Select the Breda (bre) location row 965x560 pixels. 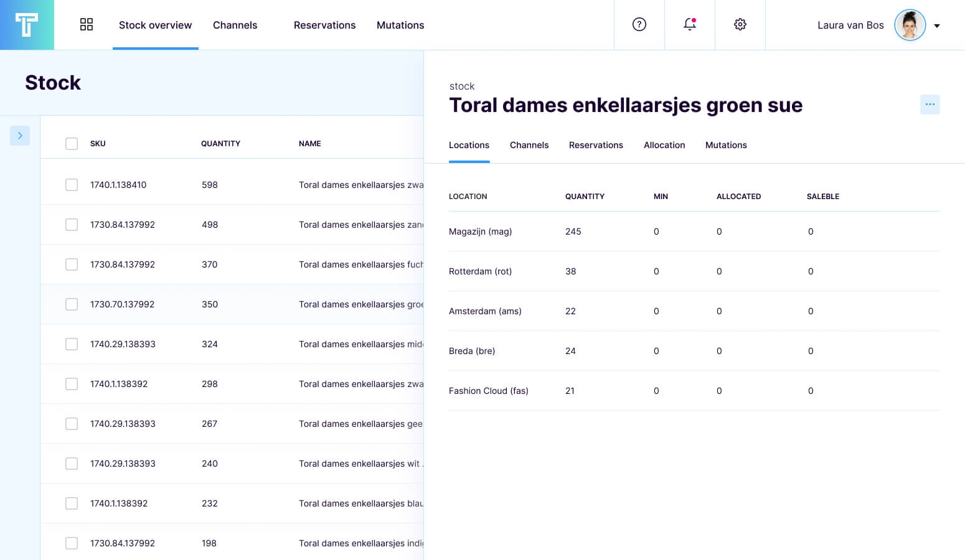694,351
